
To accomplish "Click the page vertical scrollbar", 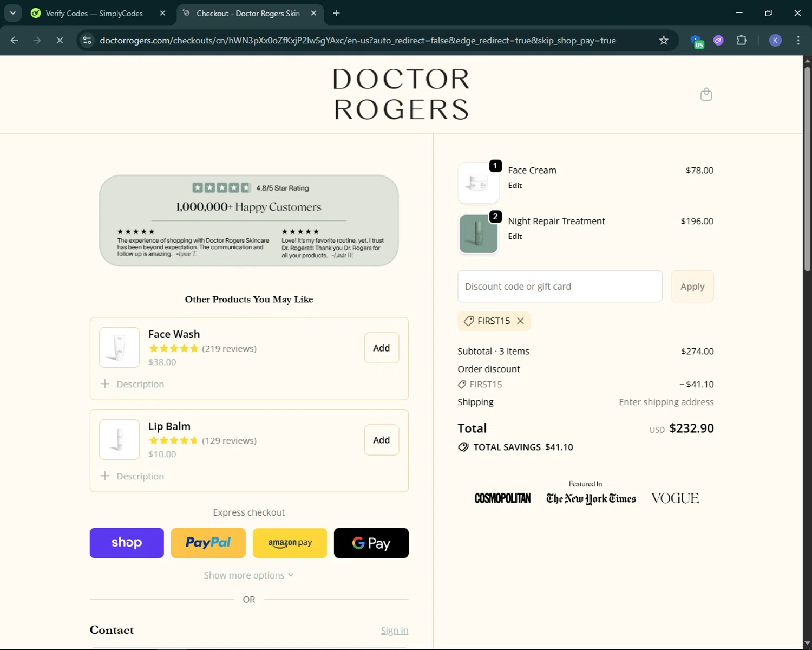I will pos(807,170).
